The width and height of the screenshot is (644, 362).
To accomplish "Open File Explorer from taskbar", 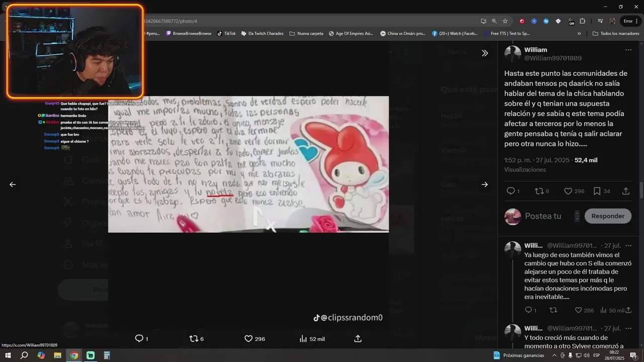I will click(x=57, y=355).
